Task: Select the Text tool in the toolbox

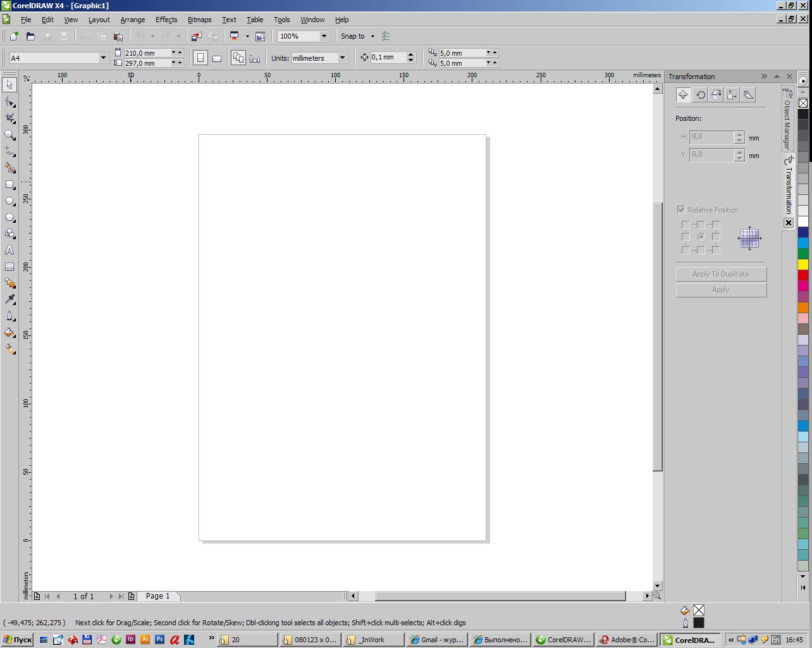Action: (9, 251)
